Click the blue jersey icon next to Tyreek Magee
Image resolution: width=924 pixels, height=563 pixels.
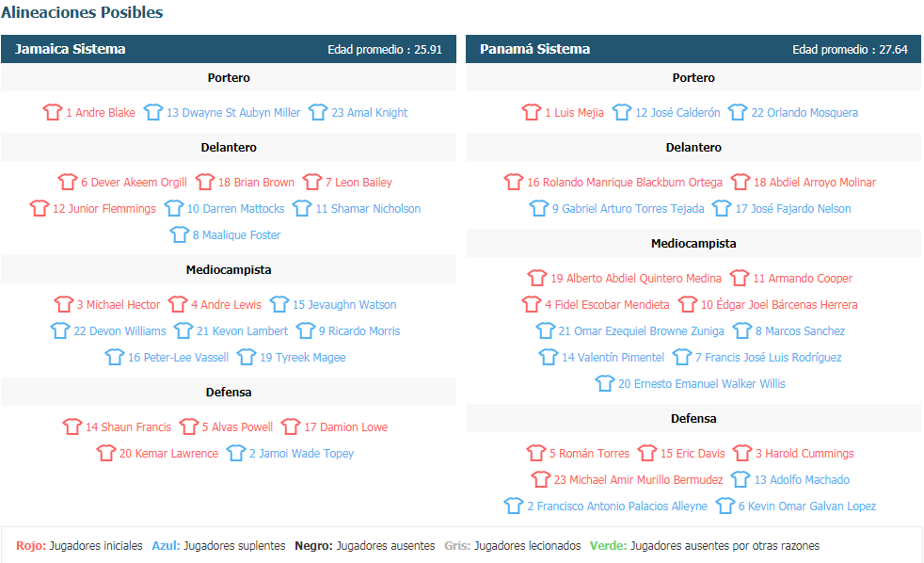[247, 357]
